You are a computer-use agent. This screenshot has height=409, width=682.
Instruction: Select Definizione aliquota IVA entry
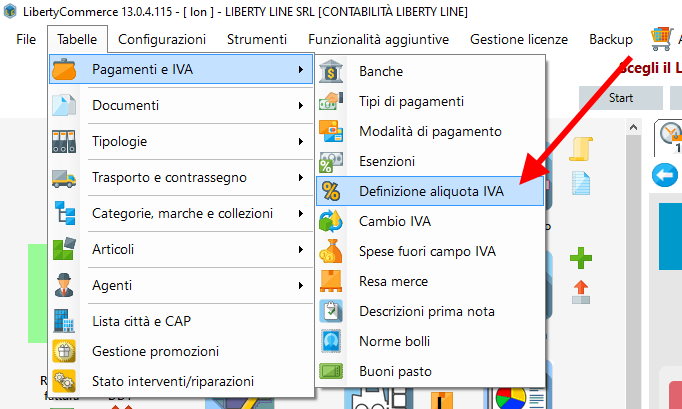[430, 191]
